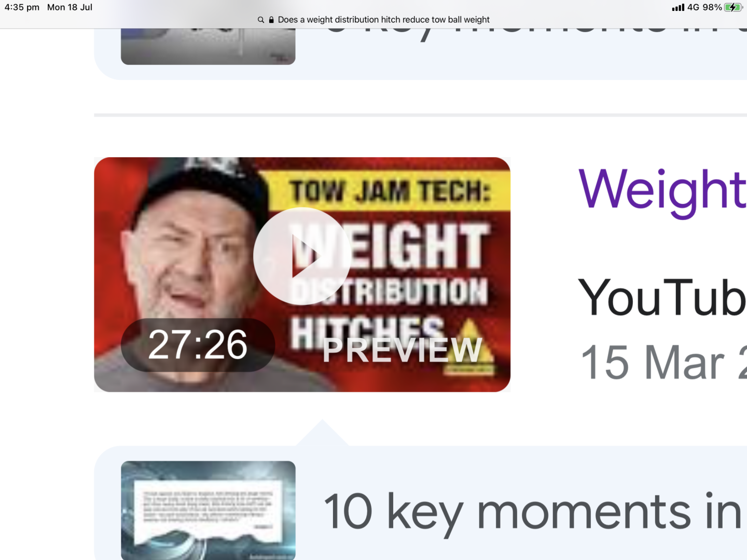747x560 pixels.
Task: Click the PREVIEW label on video
Action: 403,350
